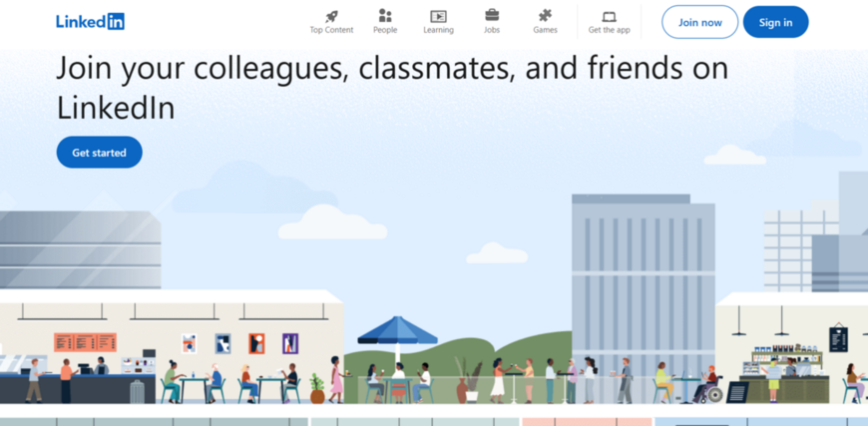Click the Jobs briefcase icon
The image size is (868, 426).
pos(492,15)
